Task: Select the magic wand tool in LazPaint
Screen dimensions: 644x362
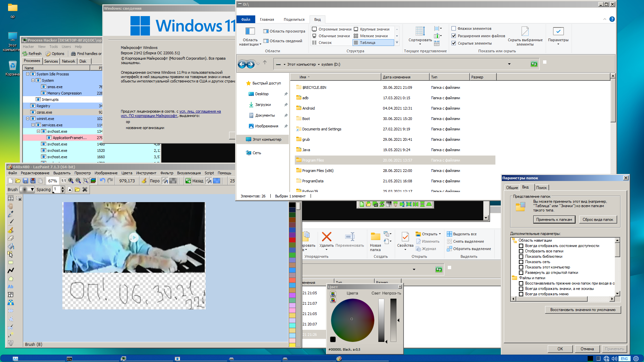Action: pyautogui.click(x=11, y=335)
